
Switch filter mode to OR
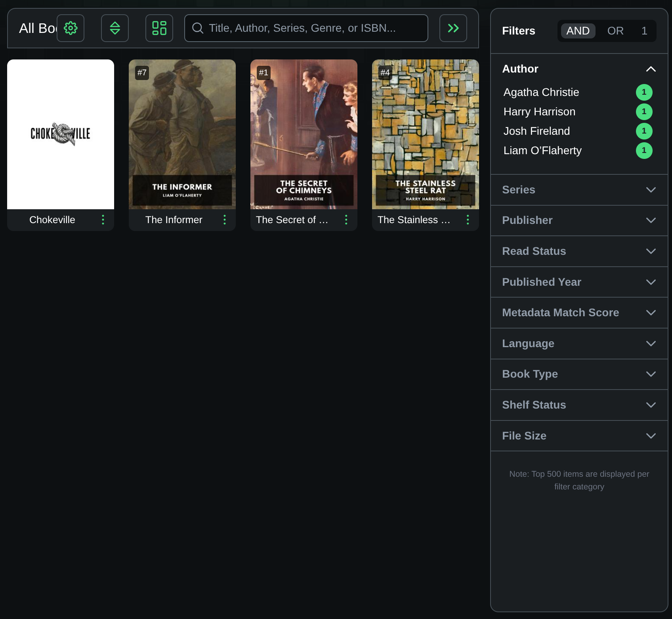coord(615,31)
